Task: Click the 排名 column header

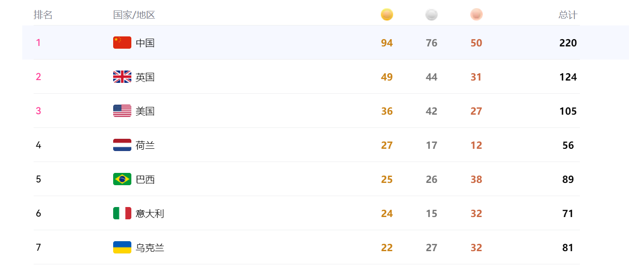Action: coord(43,15)
